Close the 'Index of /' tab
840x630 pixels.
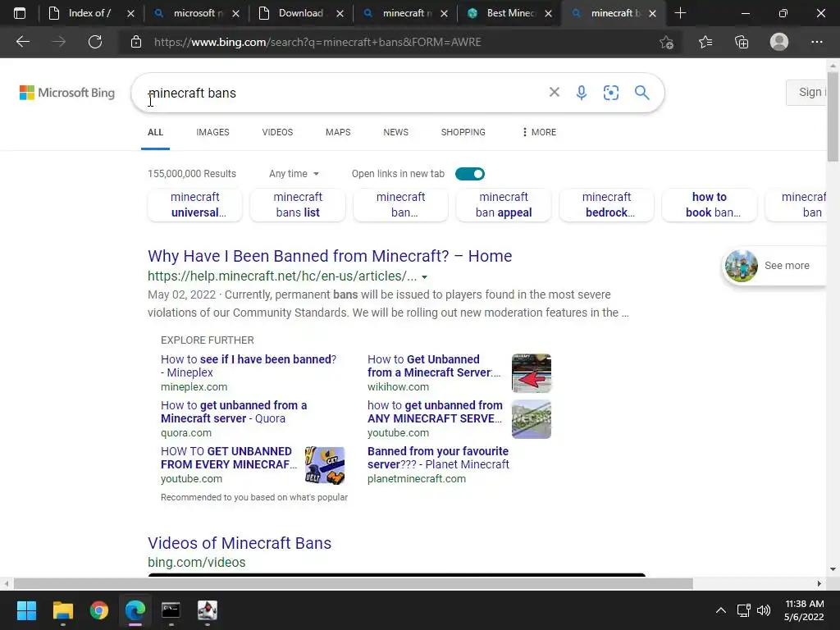coord(130,13)
